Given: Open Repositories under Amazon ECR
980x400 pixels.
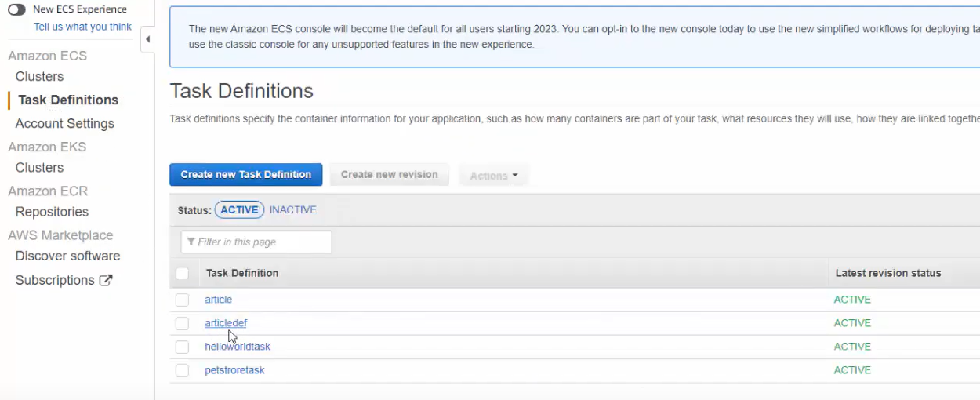Looking at the screenshot, I should (x=52, y=212).
